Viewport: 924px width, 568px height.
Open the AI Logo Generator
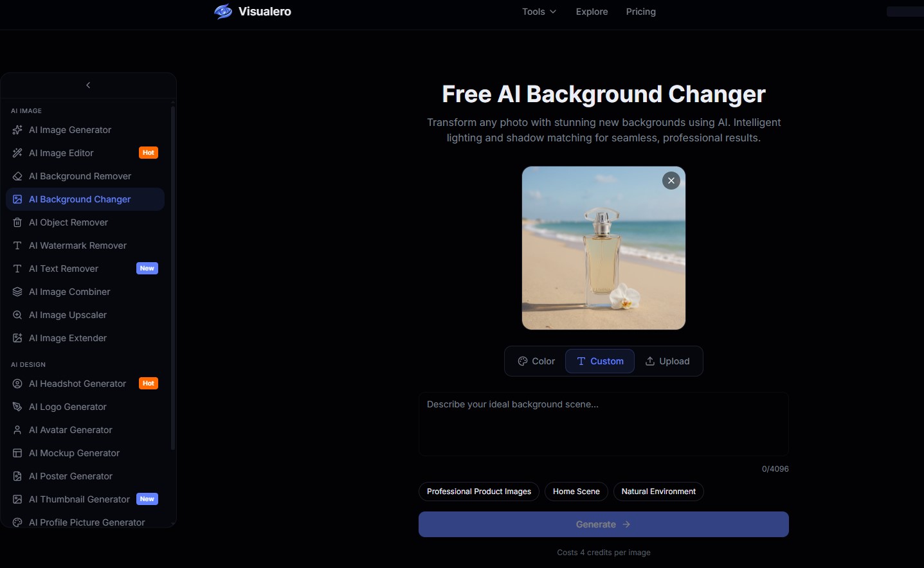coord(66,407)
